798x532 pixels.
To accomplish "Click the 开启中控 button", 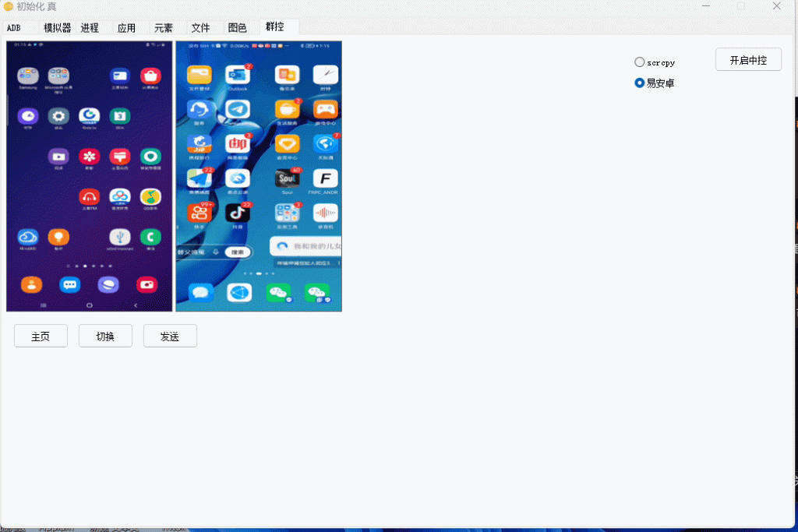I will click(748, 60).
